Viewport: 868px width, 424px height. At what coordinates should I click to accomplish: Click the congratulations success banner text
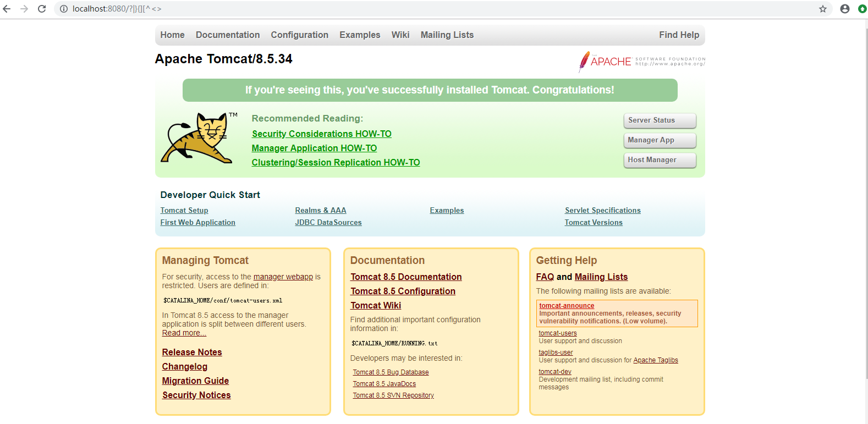pos(430,90)
